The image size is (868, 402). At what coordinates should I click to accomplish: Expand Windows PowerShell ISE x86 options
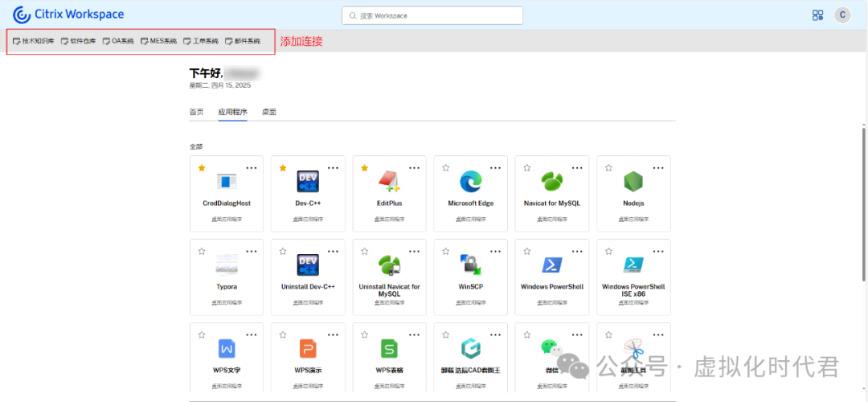[x=658, y=252]
